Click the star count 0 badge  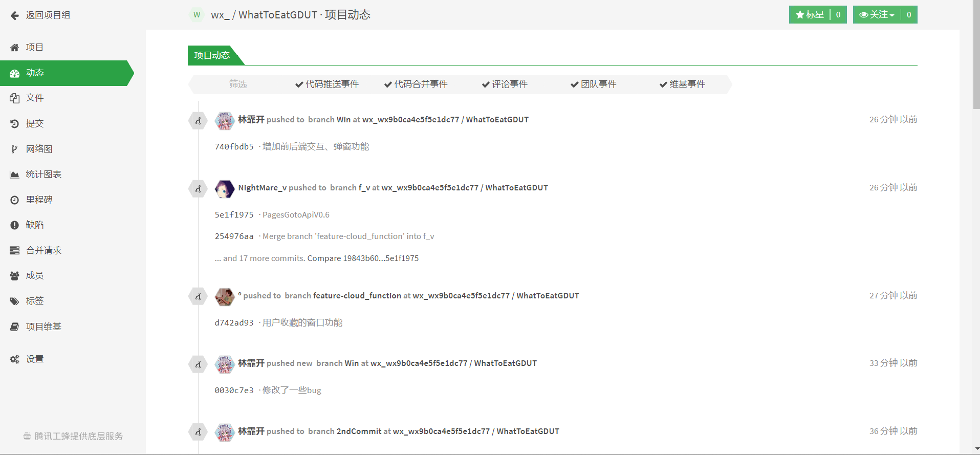pos(838,15)
